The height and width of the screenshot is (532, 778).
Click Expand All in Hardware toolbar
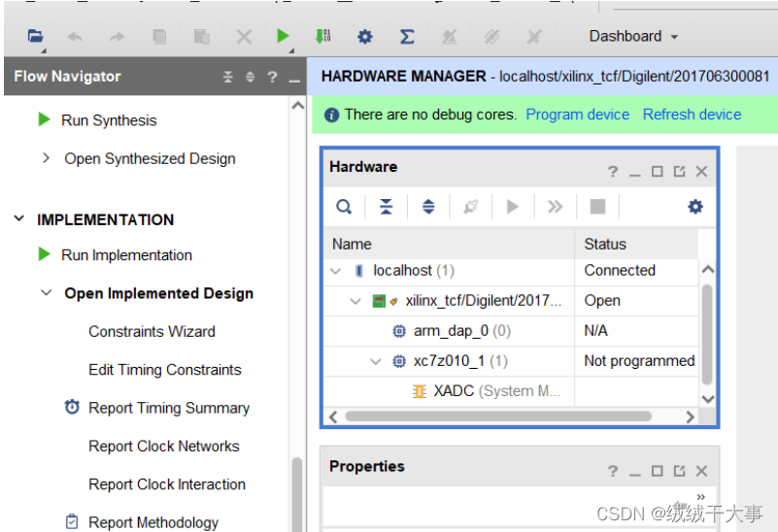pos(428,206)
